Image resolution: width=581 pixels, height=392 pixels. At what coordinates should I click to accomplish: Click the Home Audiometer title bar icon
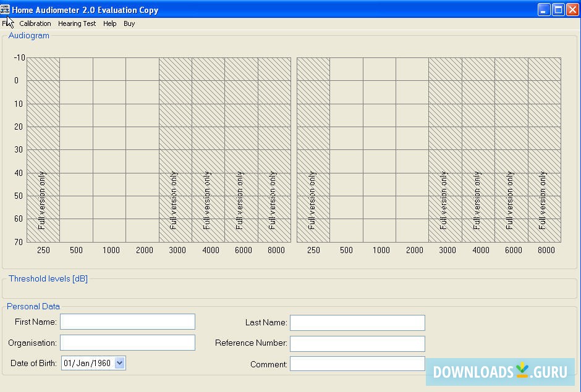7,9
